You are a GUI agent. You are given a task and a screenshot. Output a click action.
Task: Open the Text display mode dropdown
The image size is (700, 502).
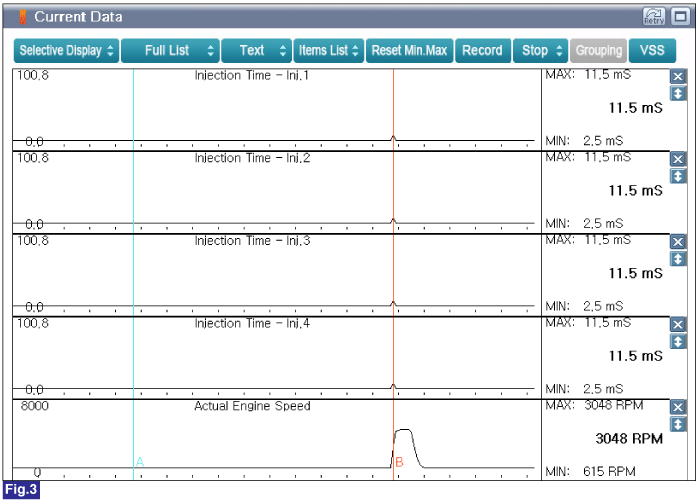click(x=257, y=50)
